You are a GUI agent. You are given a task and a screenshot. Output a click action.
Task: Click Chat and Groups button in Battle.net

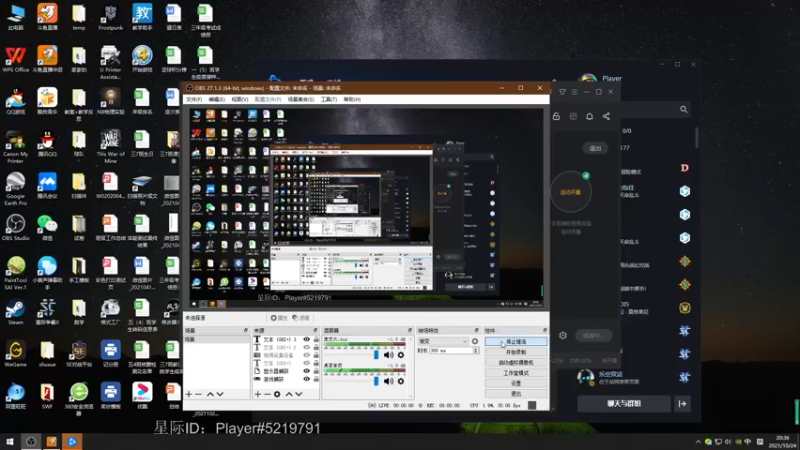[624, 404]
